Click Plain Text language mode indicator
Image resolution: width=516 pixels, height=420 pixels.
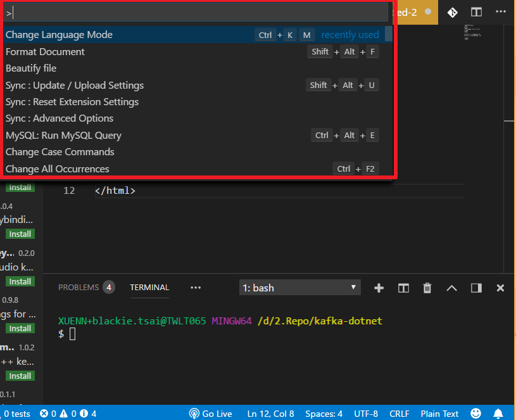(439, 414)
